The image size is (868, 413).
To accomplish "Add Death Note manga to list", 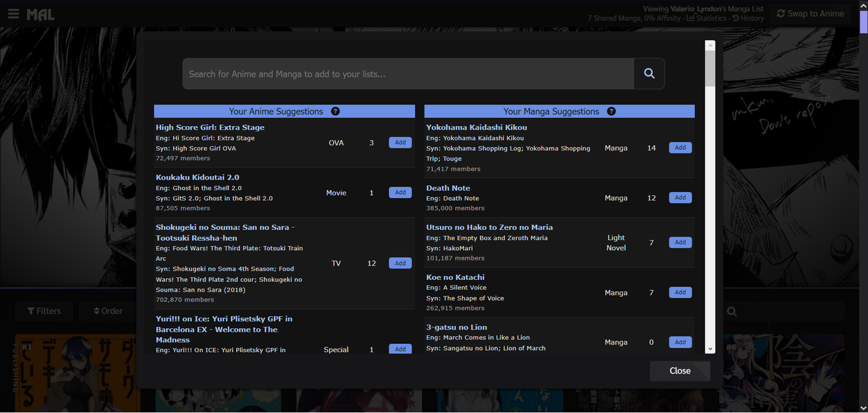I will (680, 198).
